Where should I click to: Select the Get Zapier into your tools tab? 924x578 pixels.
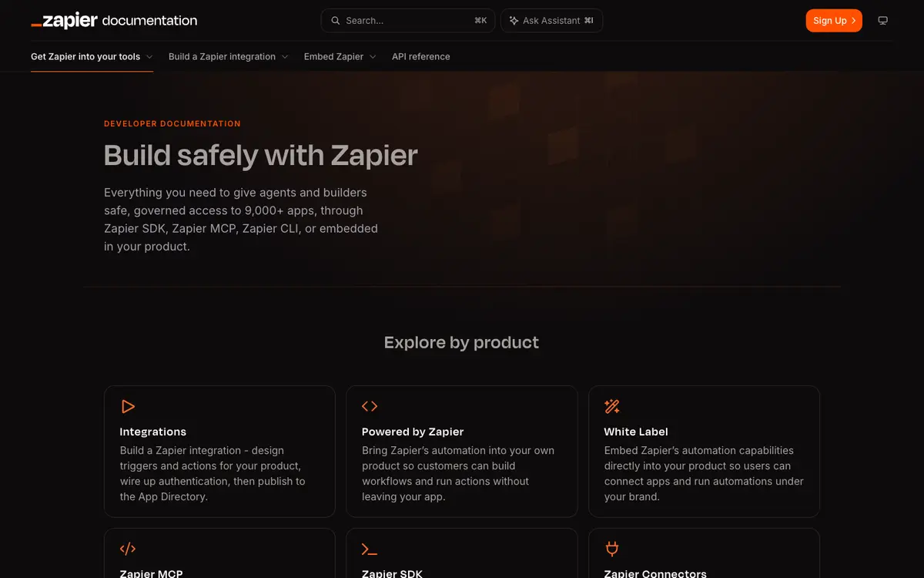tap(92, 57)
